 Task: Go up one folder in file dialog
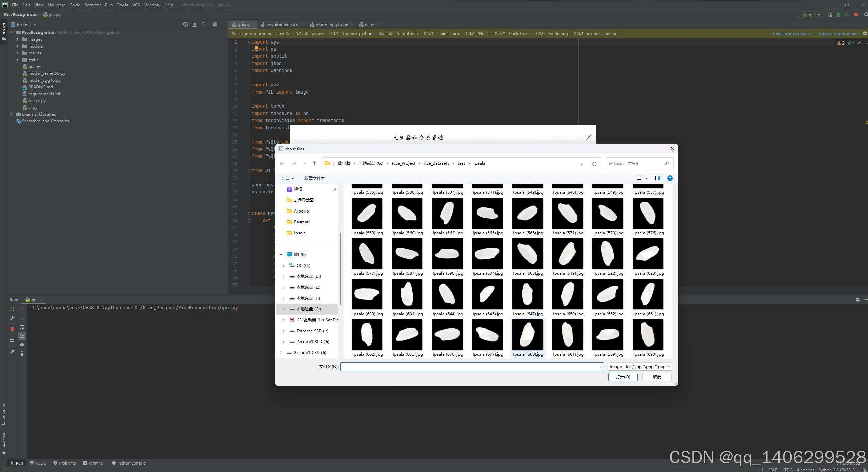[314, 163]
